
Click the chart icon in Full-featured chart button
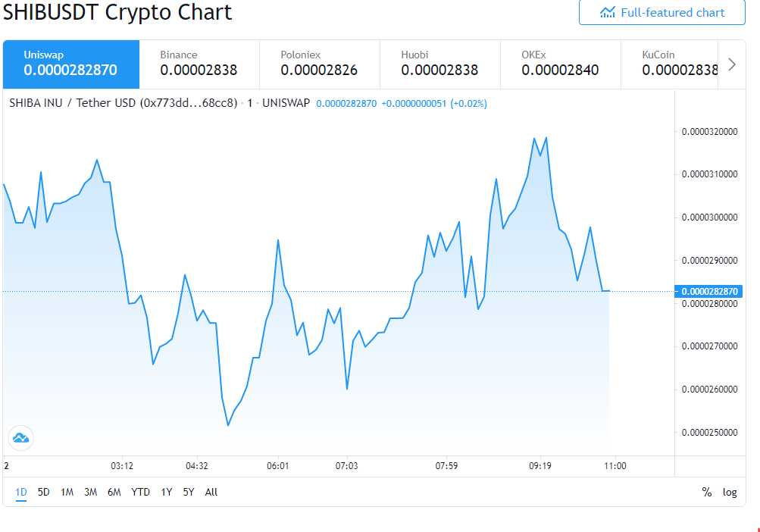coord(608,12)
